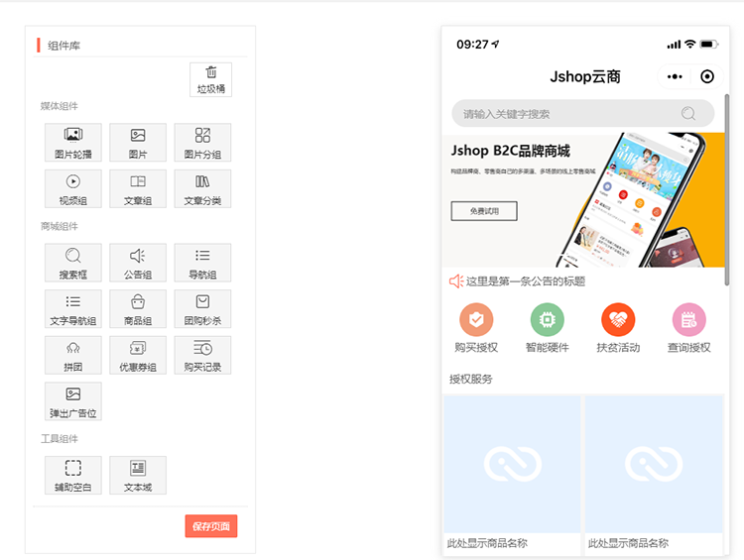The height and width of the screenshot is (560, 744).
Task: Click the phone preview vertical scrollbar
Action: tap(727, 189)
